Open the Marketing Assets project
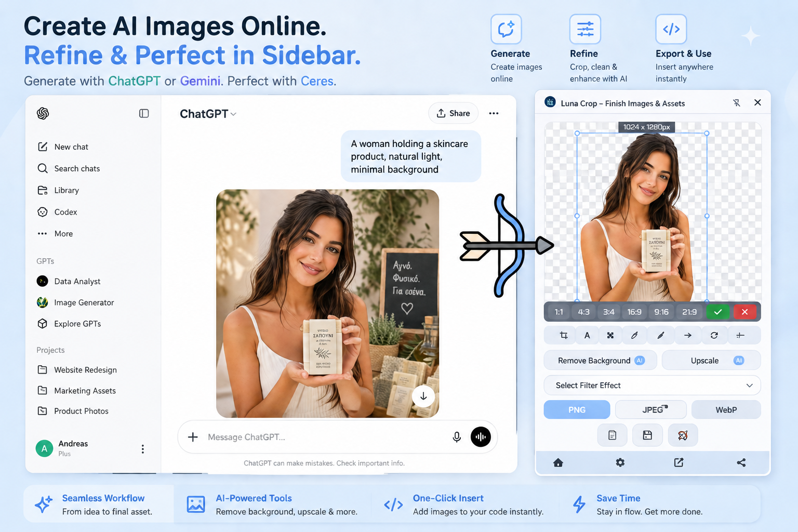 tap(85, 391)
